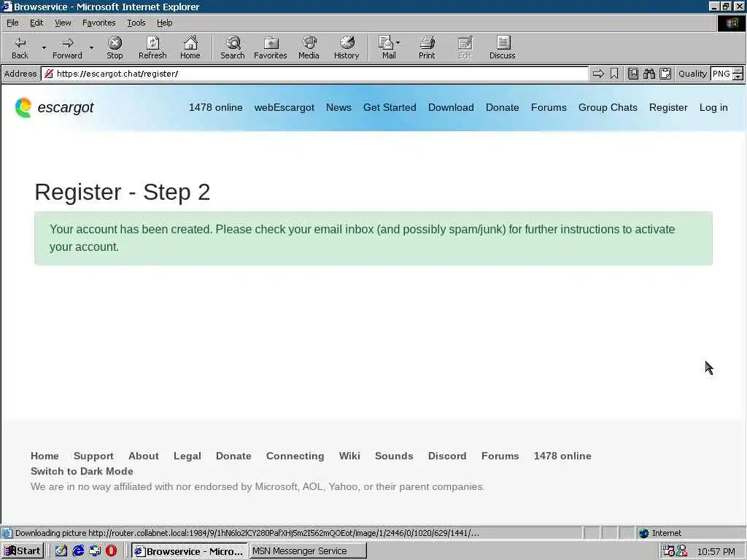Viewport: 747px width, 560px height.
Task: Open the File menu
Action: tap(12, 23)
